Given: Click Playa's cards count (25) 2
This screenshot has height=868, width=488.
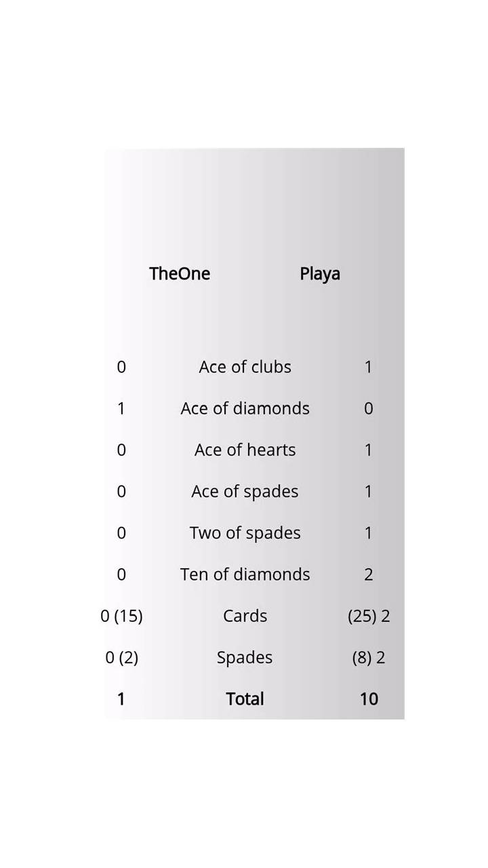Looking at the screenshot, I should click(x=369, y=616).
